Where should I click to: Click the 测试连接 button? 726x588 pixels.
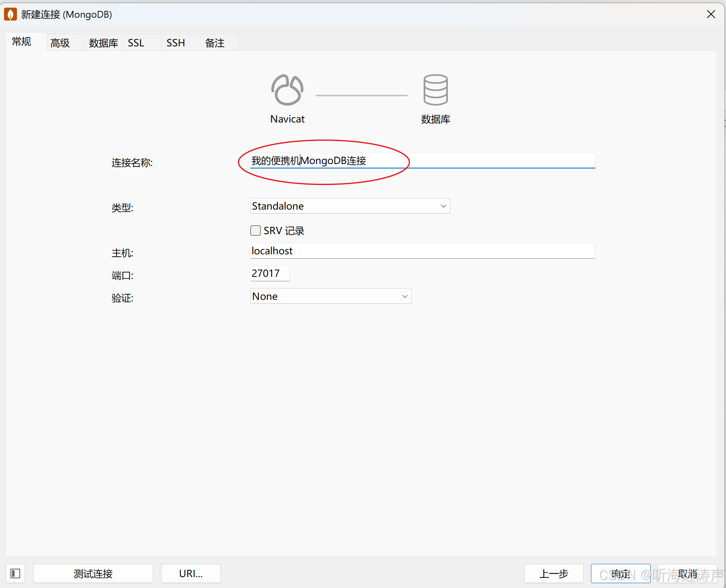pos(93,573)
